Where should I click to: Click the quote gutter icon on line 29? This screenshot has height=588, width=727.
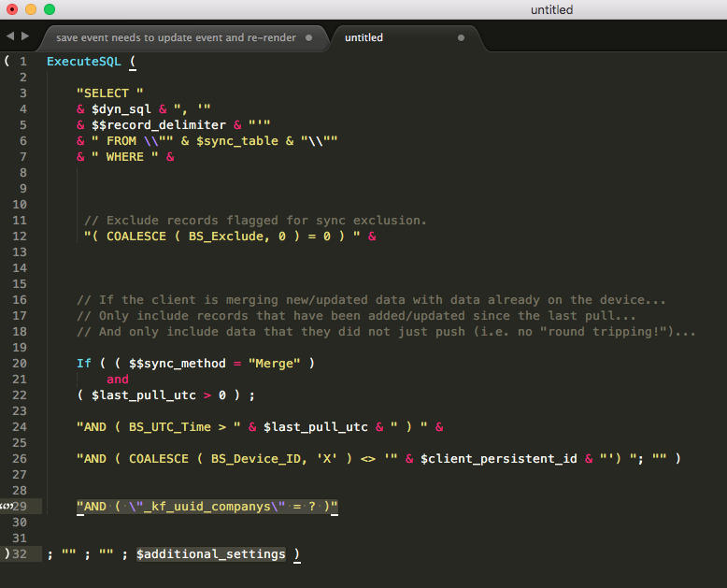point(7,506)
